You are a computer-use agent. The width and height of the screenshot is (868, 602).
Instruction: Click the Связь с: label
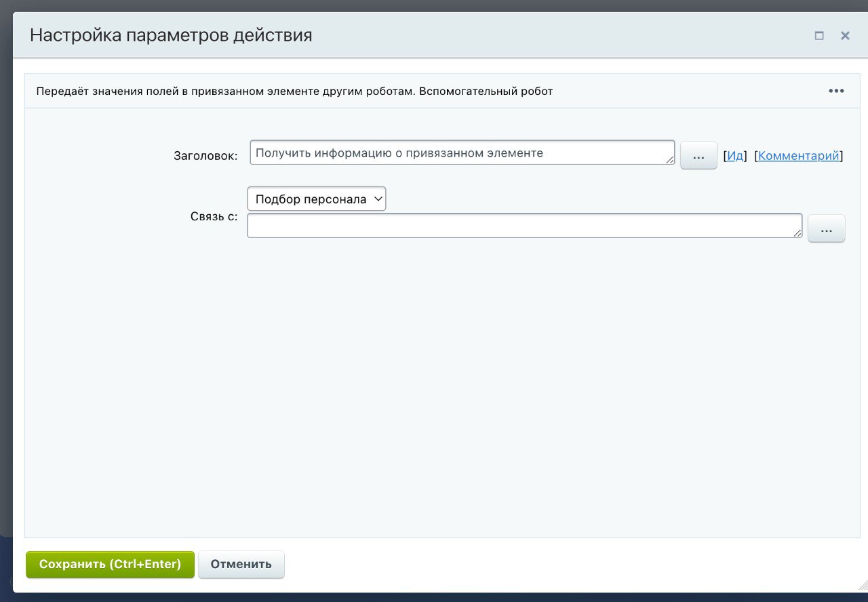(x=214, y=218)
